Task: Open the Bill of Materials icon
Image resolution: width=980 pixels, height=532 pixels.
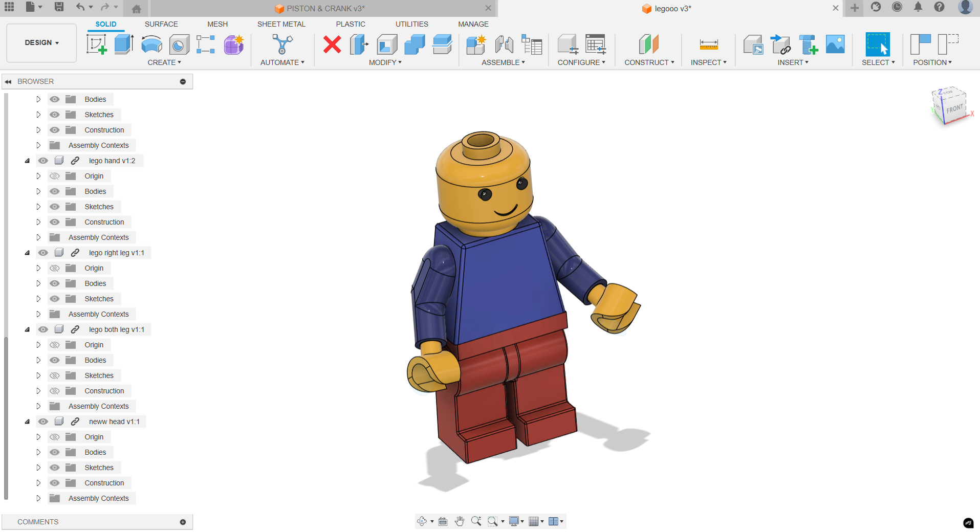Action: pyautogui.click(x=532, y=45)
